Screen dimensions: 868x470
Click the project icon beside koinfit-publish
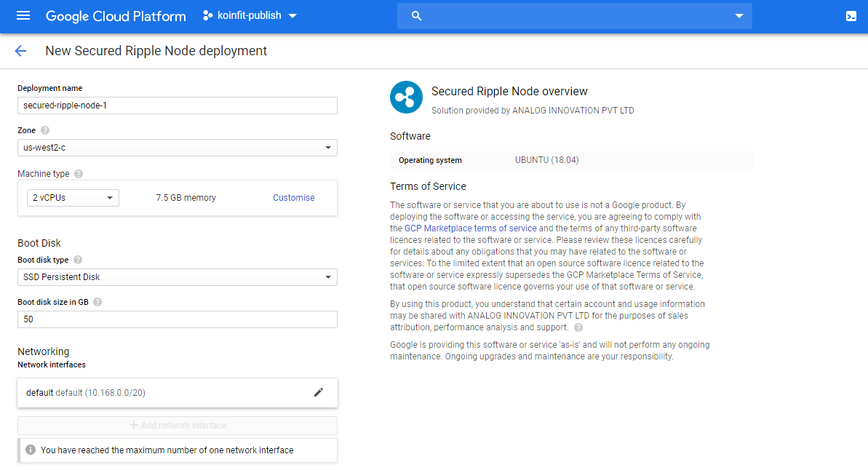207,15
